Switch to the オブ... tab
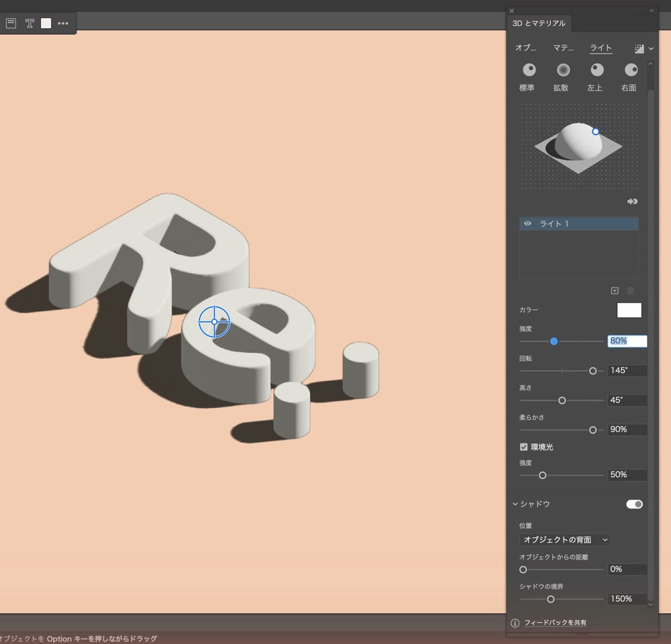Image resolution: width=671 pixels, height=644 pixels. tap(525, 48)
